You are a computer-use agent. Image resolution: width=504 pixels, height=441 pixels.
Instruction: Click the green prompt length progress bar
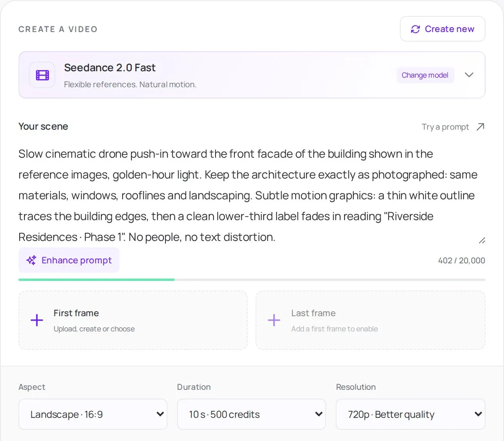click(x=97, y=279)
